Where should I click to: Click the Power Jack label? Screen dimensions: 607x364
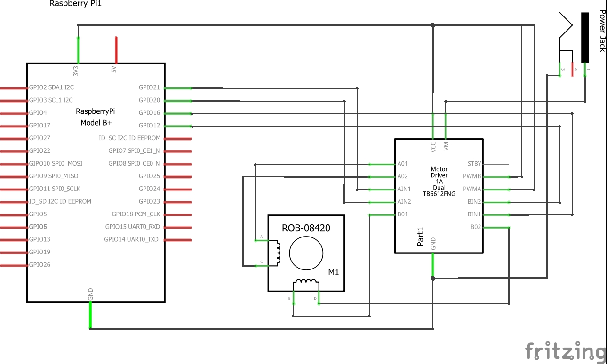[602, 30]
